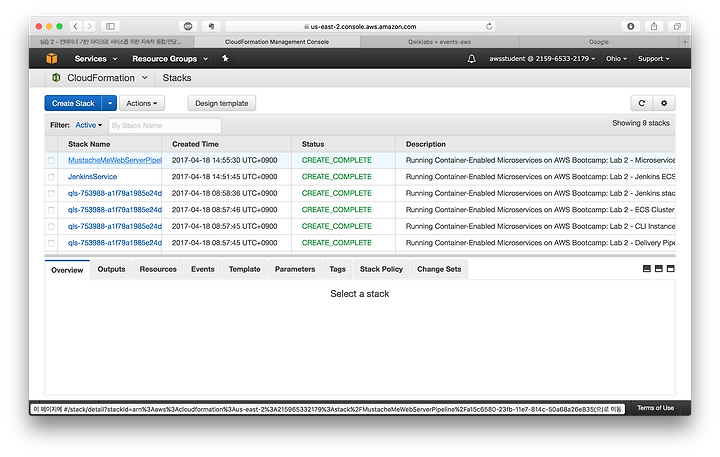The height and width of the screenshot is (457, 720).
Task: Open a new Safari tab with plus
Action: pos(685,42)
